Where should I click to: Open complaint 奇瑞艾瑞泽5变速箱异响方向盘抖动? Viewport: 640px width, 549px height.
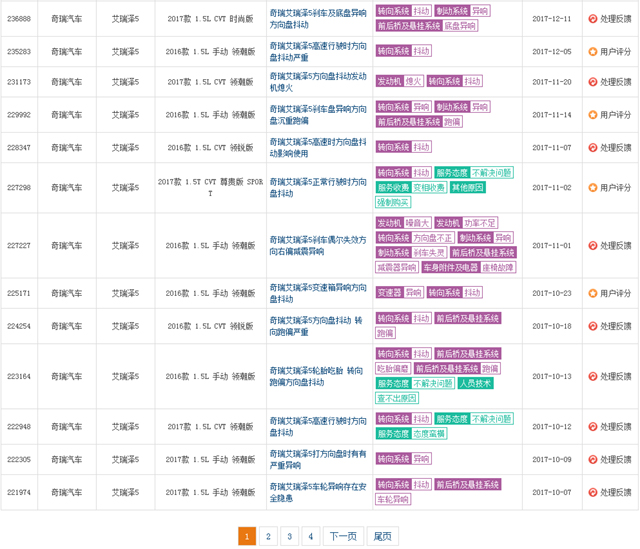point(318,293)
